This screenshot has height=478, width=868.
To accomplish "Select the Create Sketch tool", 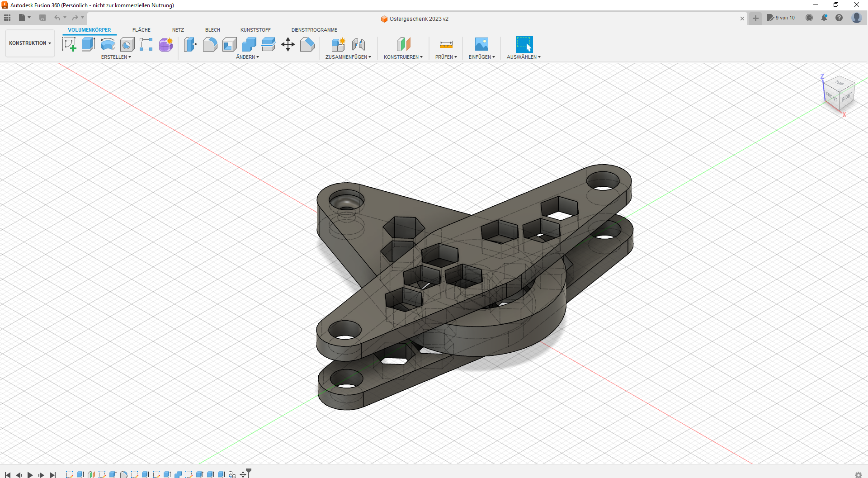I will (69, 44).
